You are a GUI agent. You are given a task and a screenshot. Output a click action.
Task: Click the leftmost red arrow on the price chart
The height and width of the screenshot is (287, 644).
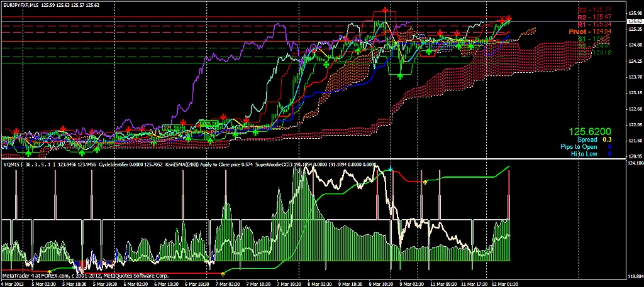click(16, 131)
